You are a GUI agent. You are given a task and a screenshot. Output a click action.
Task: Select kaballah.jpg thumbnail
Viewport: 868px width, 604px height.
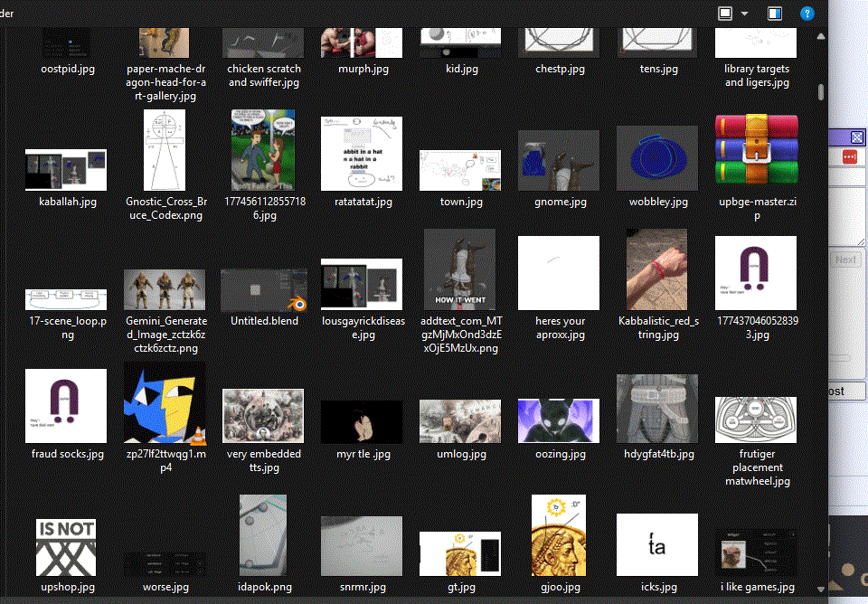[x=66, y=169]
